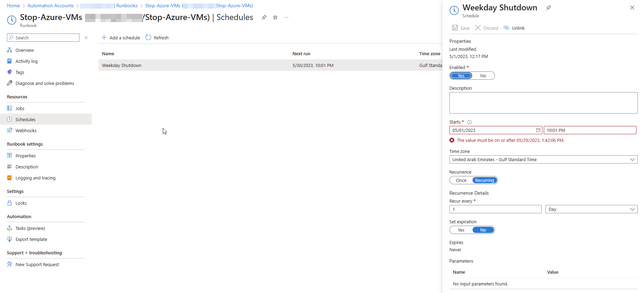Image resolution: width=644 pixels, height=293 pixels.
Task: Set expiration toggle to Yes
Action: coord(461,230)
